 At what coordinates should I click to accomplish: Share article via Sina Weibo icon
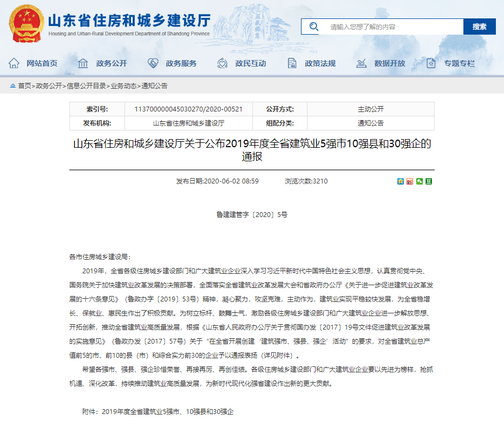point(410,181)
